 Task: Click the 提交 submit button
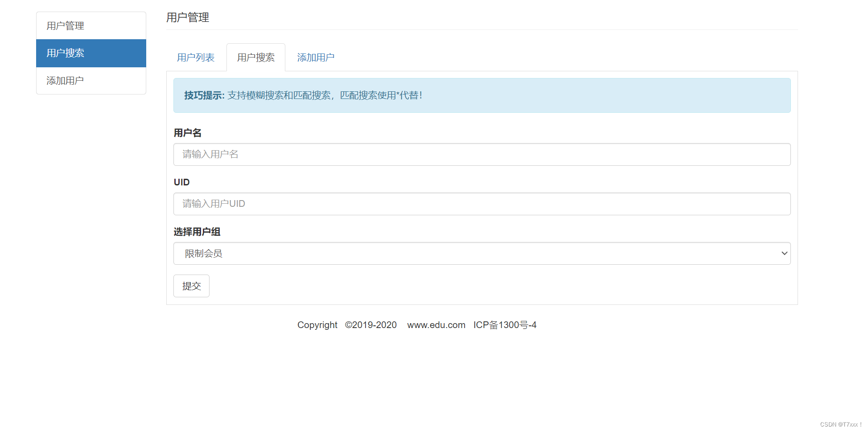[x=191, y=286]
